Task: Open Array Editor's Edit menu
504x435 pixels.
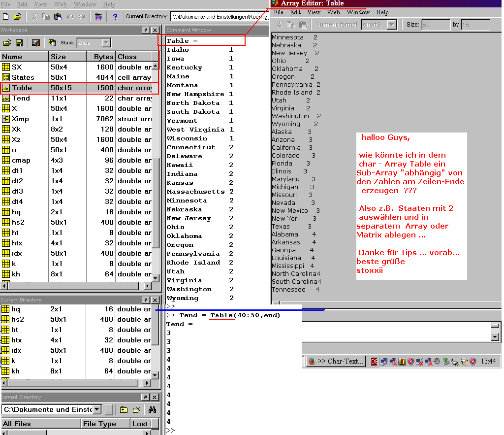Action: click(x=295, y=12)
